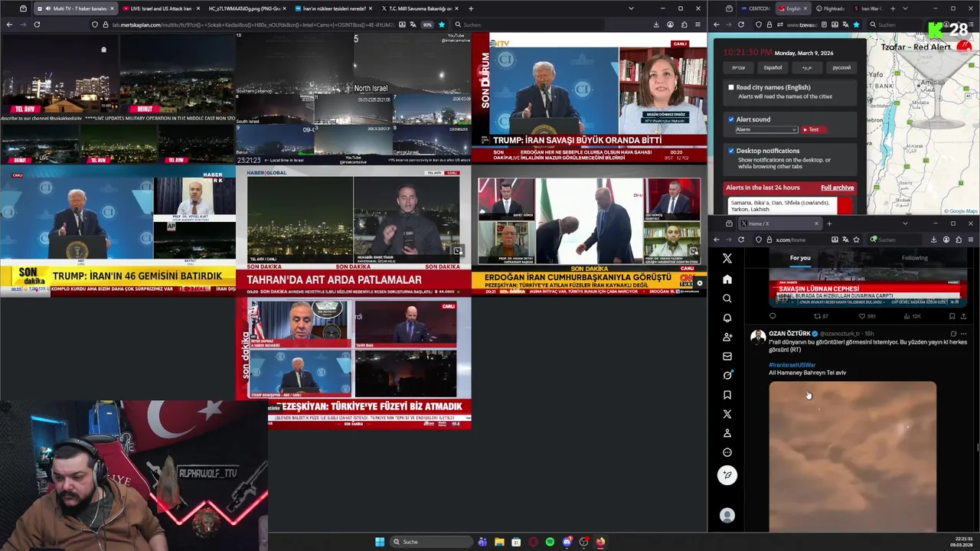Open downloads in Multi TV browser toolbar

tap(656, 24)
